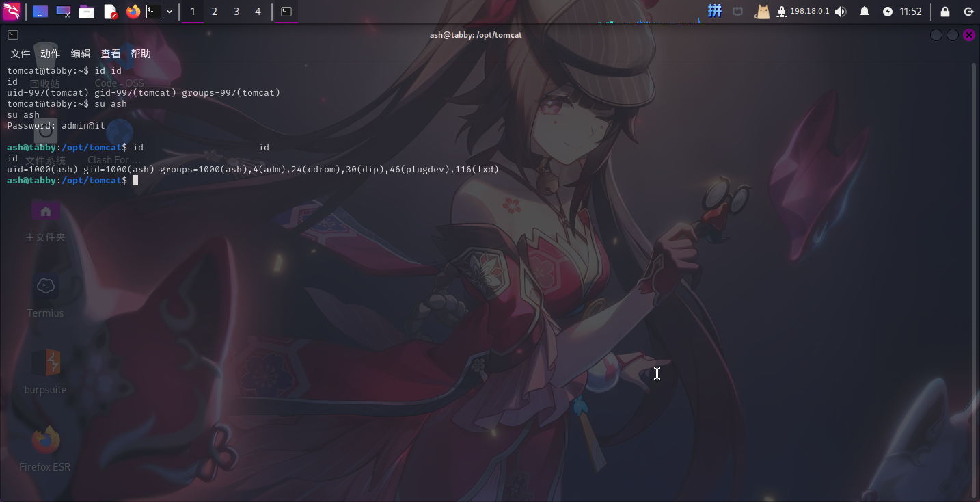Switch to workspace 4

pos(258,12)
